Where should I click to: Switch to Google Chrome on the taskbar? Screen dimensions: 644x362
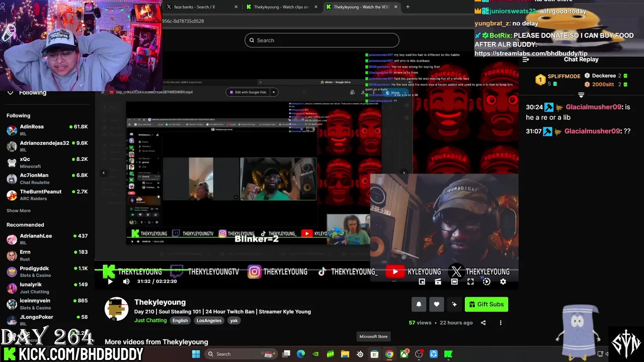click(389, 354)
